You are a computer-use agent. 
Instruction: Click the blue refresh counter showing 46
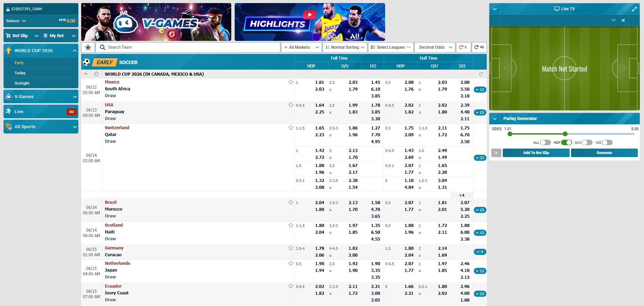479,47
